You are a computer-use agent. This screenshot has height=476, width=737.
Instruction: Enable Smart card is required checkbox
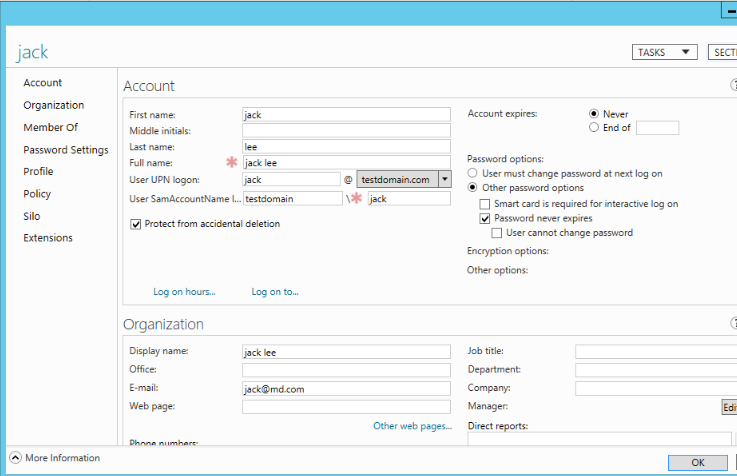point(485,204)
